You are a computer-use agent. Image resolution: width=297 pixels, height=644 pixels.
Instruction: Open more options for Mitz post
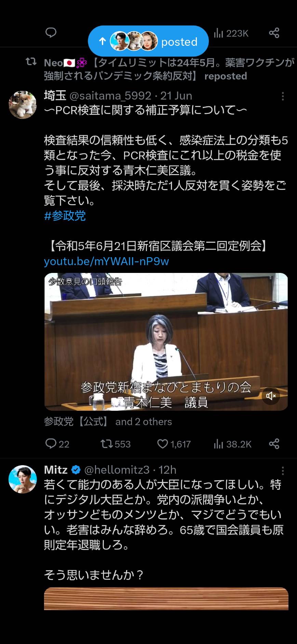(x=283, y=471)
